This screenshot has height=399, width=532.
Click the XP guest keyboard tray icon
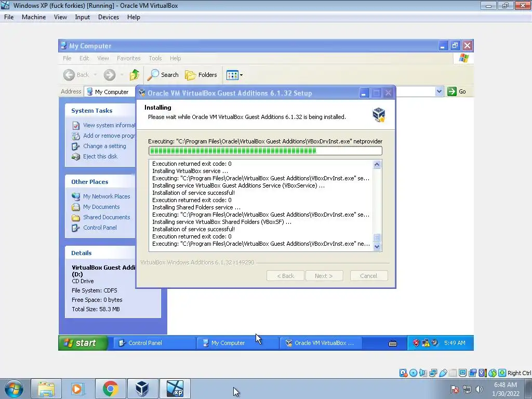point(393,343)
